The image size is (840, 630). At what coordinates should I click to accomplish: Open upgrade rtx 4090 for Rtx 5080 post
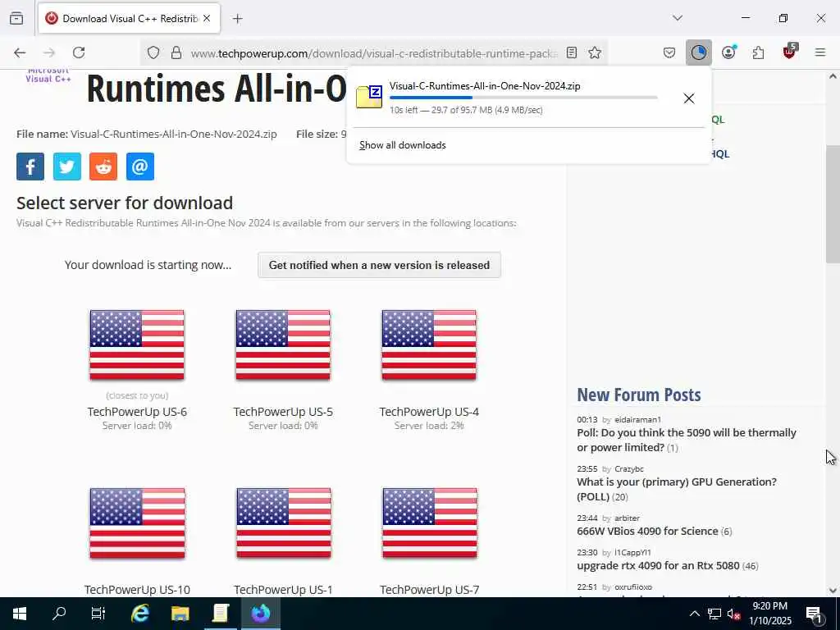click(658, 565)
